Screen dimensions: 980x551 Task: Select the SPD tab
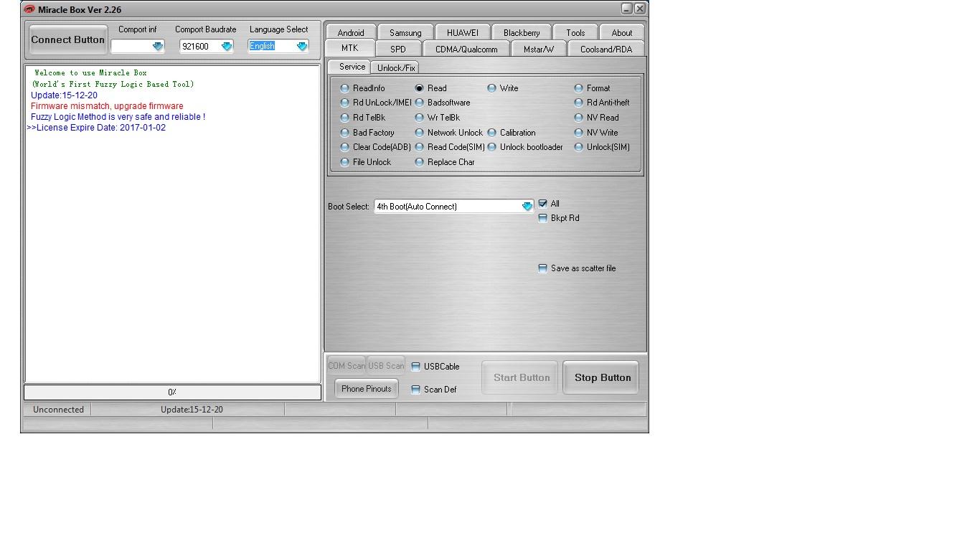pyautogui.click(x=398, y=49)
